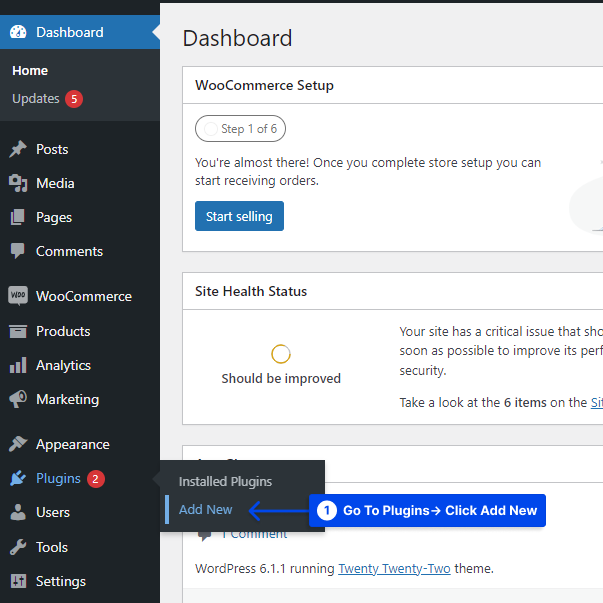Open the Tools menu label
The image size is (603, 603).
coord(52,547)
